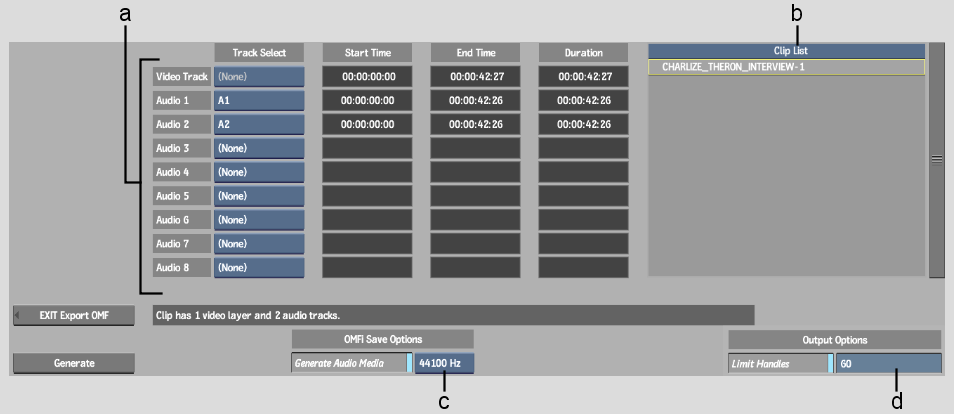Click the Output Options label
954x414 pixels.
pos(835,340)
